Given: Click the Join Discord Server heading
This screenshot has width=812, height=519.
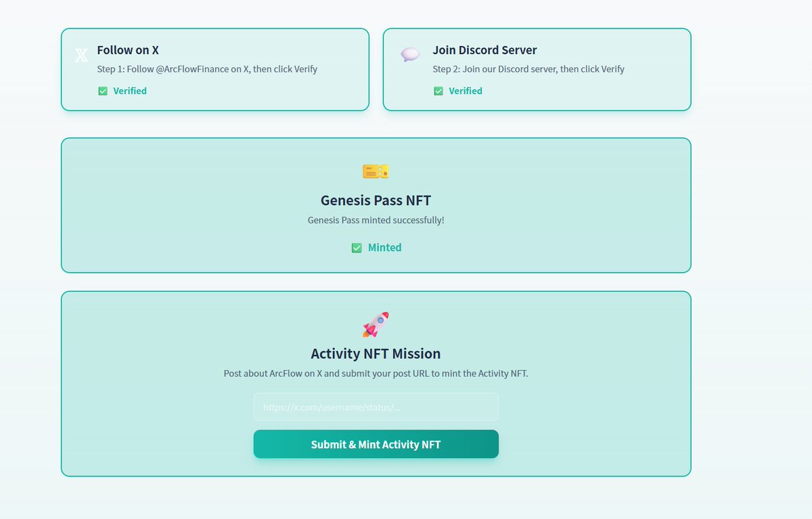Looking at the screenshot, I should click(x=484, y=50).
